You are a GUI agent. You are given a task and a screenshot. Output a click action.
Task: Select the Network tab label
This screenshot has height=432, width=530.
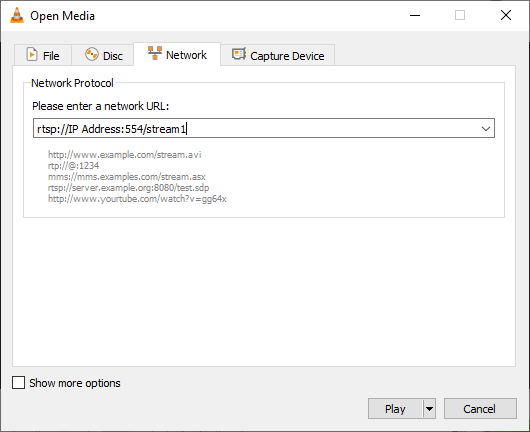(x=186, y=55)
